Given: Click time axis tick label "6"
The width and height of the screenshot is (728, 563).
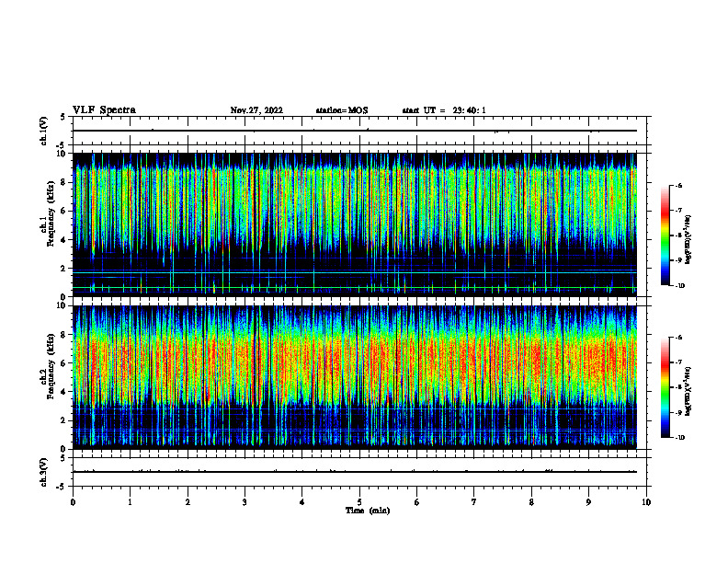Looking at the screenshot, I should pos(417,502).
